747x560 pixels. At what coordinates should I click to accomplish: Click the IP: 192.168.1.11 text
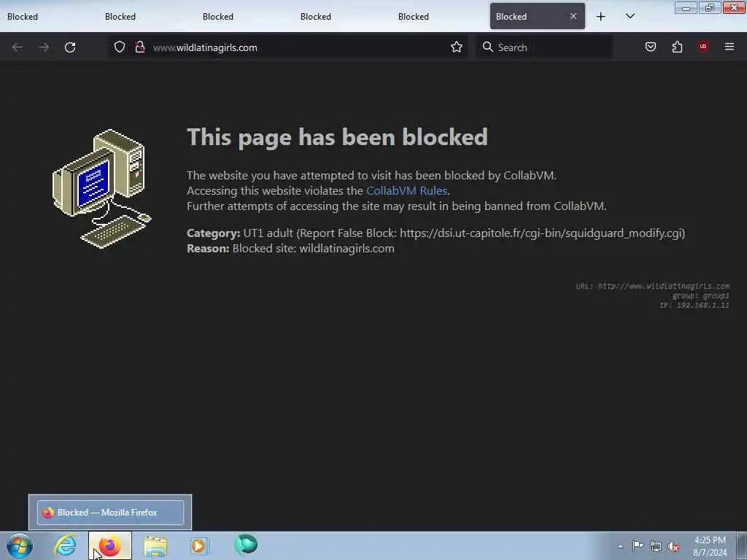[x=694, y=306]
